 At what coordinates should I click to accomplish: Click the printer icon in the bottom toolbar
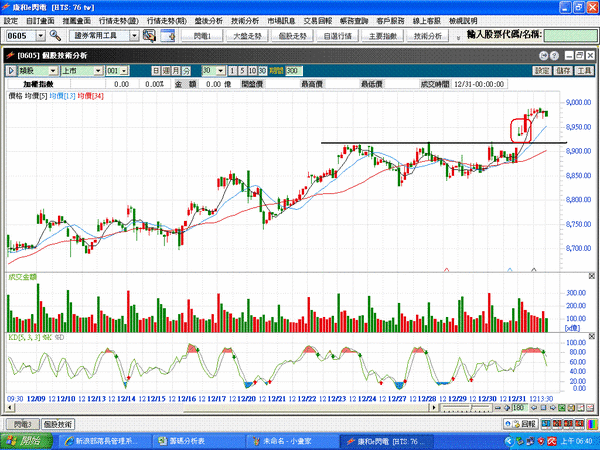(x=571, y=408)
